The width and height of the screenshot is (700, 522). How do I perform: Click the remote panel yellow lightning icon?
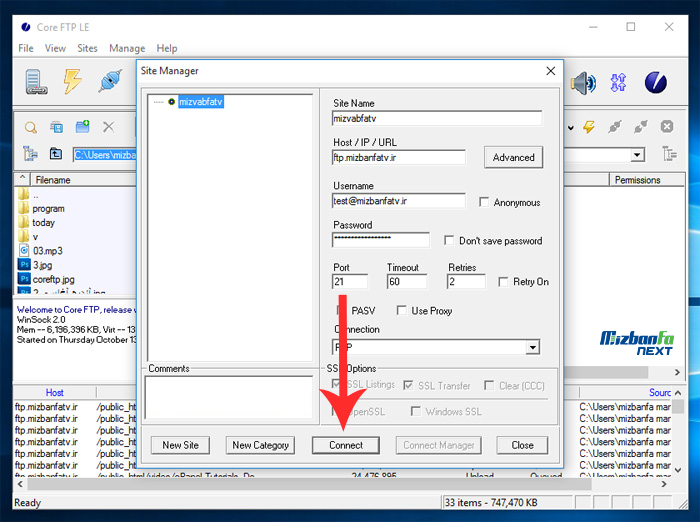coord(589,127)
